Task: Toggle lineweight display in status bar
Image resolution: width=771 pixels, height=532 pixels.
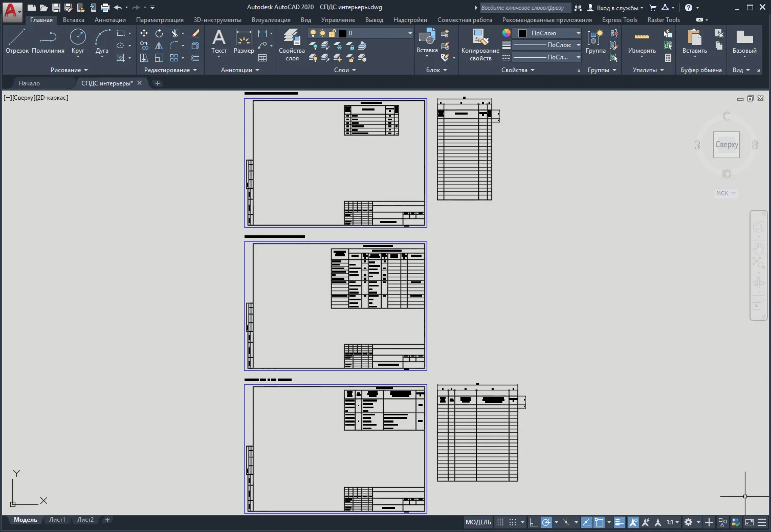Action: pyautogui.click(x=620, y=522)
